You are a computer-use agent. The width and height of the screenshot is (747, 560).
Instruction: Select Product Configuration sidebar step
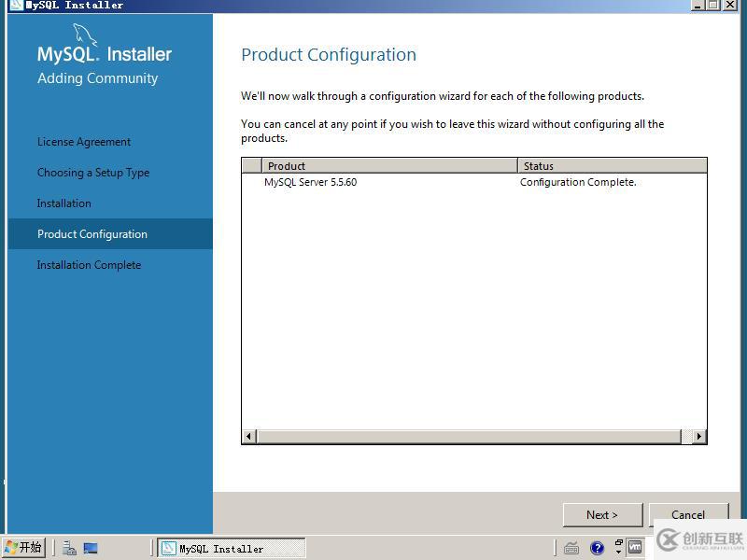pos(110,234)
